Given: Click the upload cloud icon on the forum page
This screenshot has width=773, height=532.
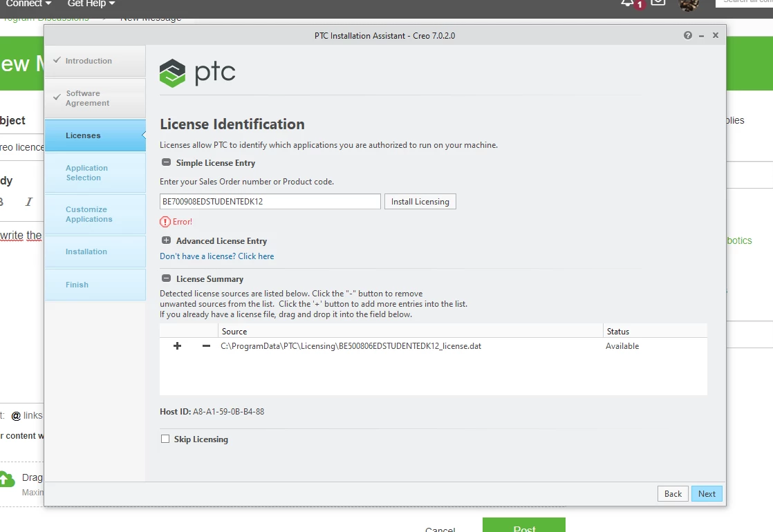Looking at the screenshot, I should [x=7, y=479].
